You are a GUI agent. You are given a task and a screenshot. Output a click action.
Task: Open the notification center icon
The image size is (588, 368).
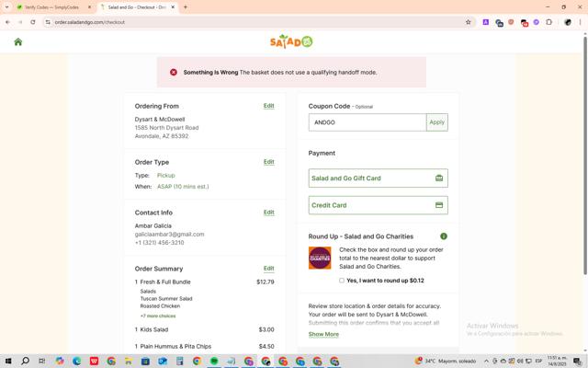(x=578, y=362)
